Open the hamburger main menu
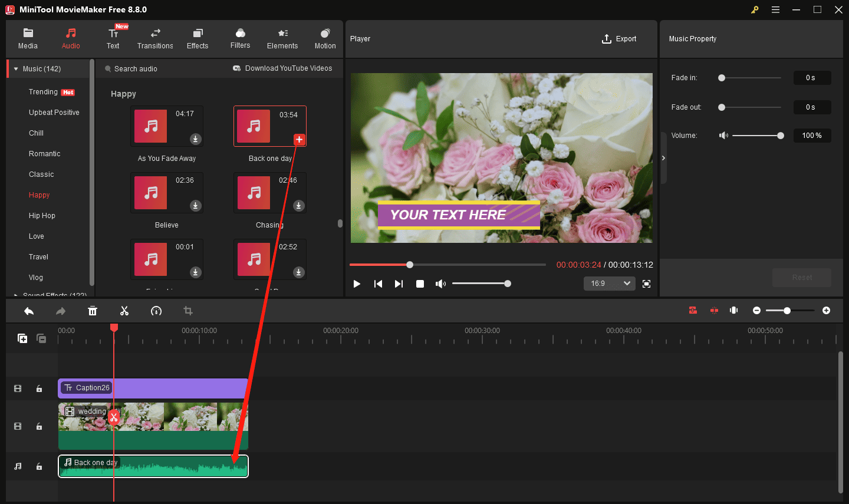This screenshot has width=849, height=504. click(x=775, y=9)
